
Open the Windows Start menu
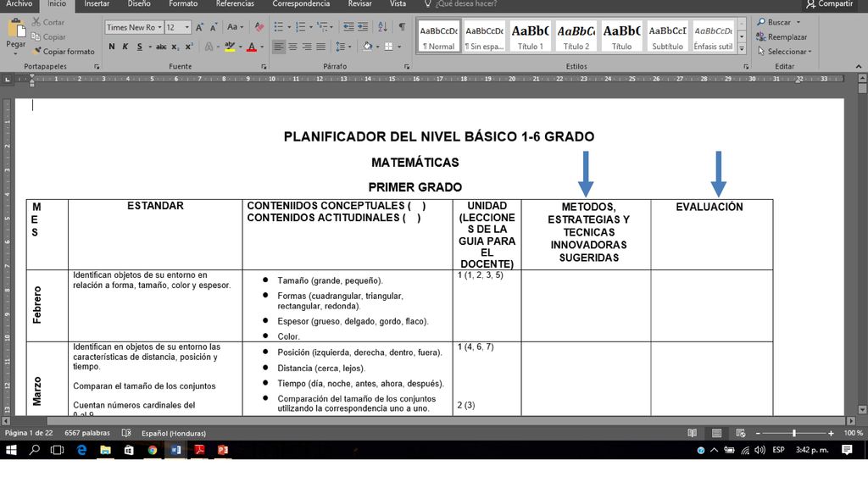click(11, 450)
